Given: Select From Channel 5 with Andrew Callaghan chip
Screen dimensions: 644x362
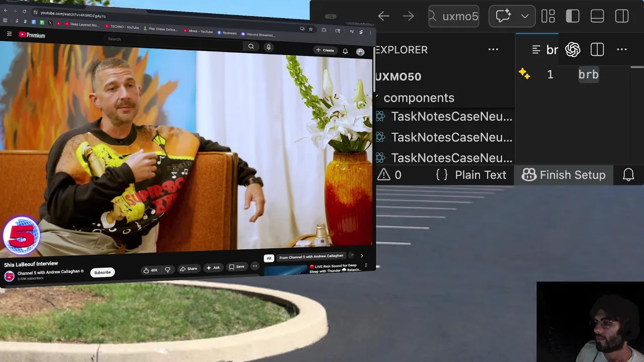Looking at the screenshot, I should (x=311, y=257).
